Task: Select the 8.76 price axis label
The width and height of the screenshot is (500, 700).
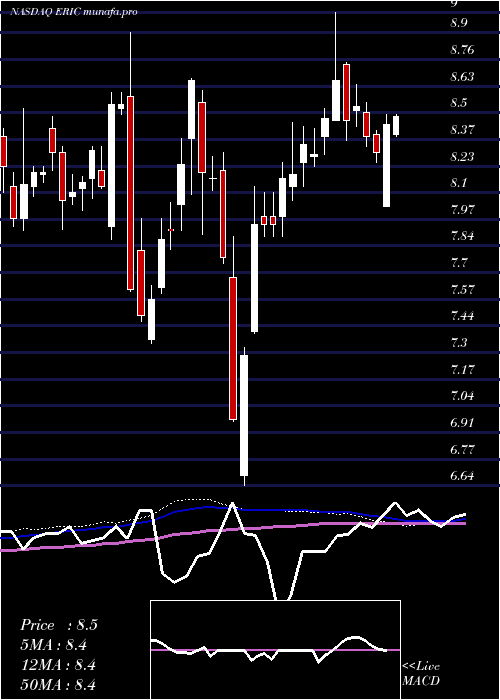Action: click(462, 50)
